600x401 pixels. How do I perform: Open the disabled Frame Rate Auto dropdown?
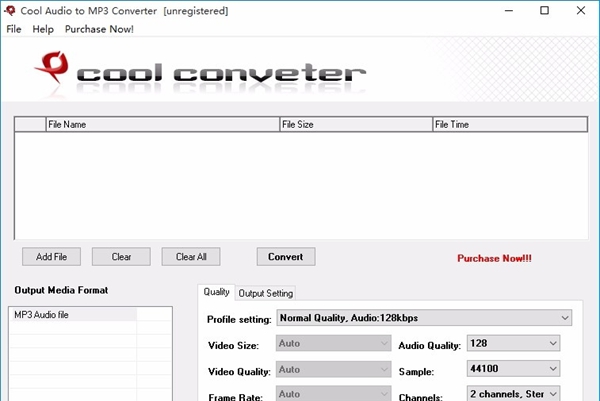tap(333, 393)
